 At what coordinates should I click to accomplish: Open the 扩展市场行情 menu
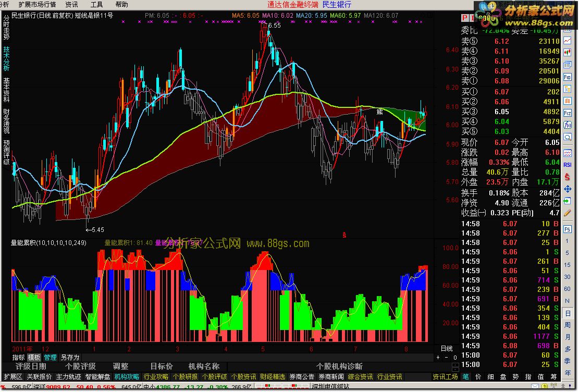click(x=37, y=5)
